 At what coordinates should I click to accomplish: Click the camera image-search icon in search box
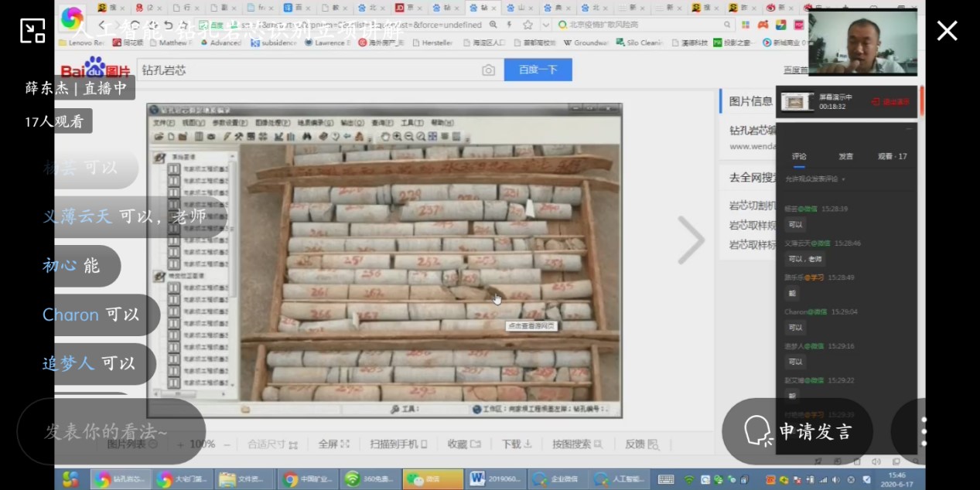click(x=488, y=70)
